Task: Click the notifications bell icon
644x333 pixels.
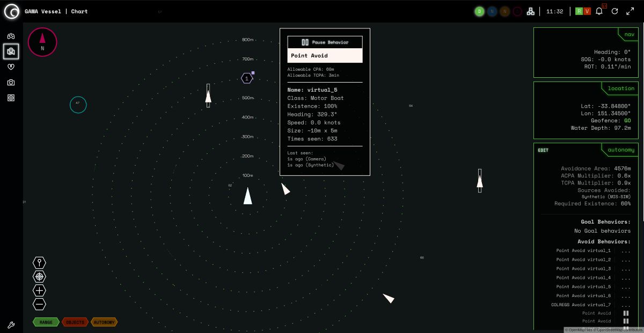Action: (599, 11)
